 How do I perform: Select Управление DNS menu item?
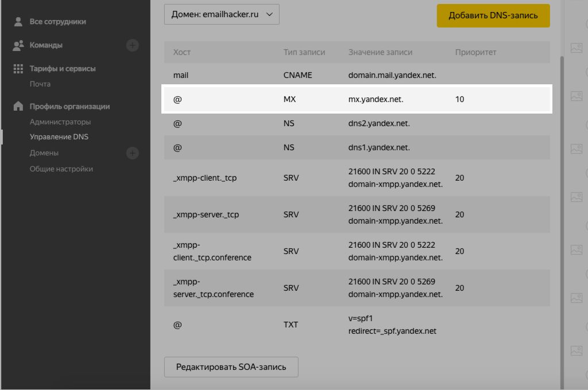tap(59, 137)
